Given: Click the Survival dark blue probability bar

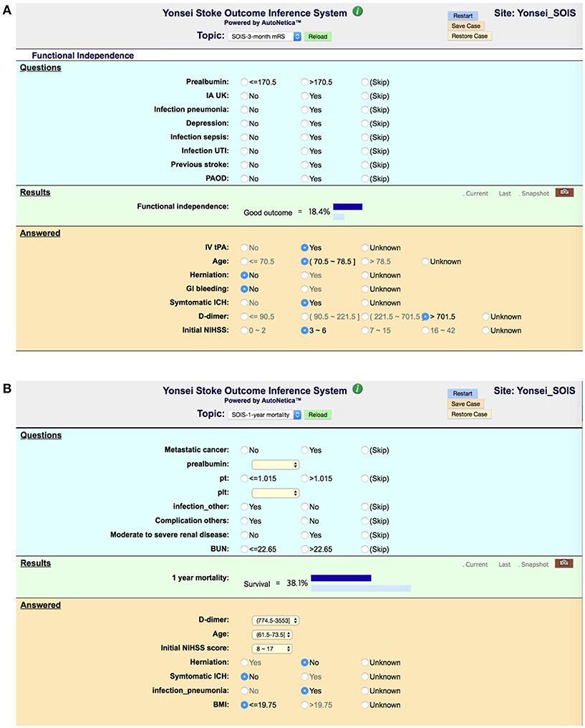Looking at the screenshot, I should [x=341, y=578].
